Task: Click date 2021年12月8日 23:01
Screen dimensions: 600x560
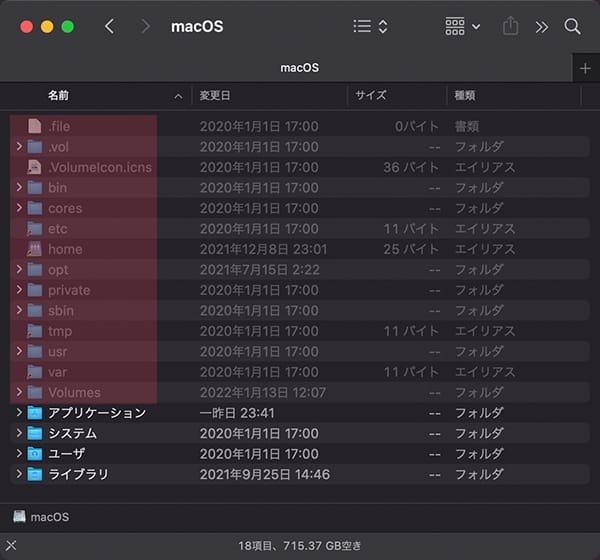Action: pos(264,249)
